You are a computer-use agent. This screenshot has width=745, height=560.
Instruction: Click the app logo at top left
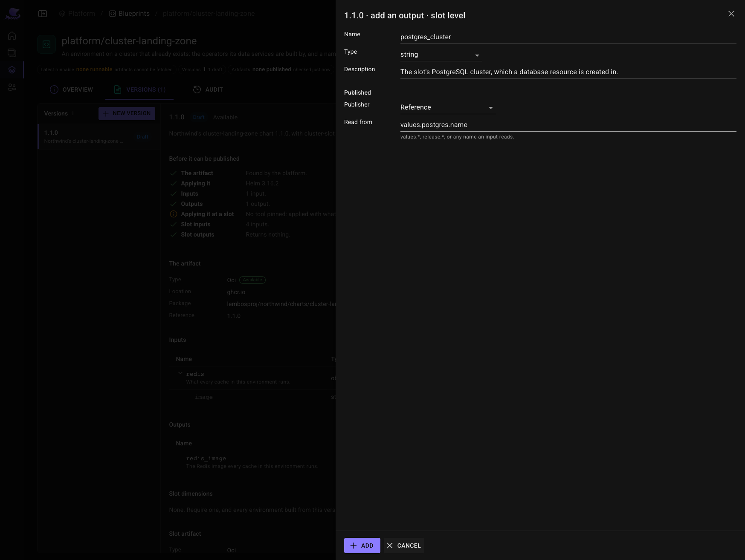(x=12, y=14)
